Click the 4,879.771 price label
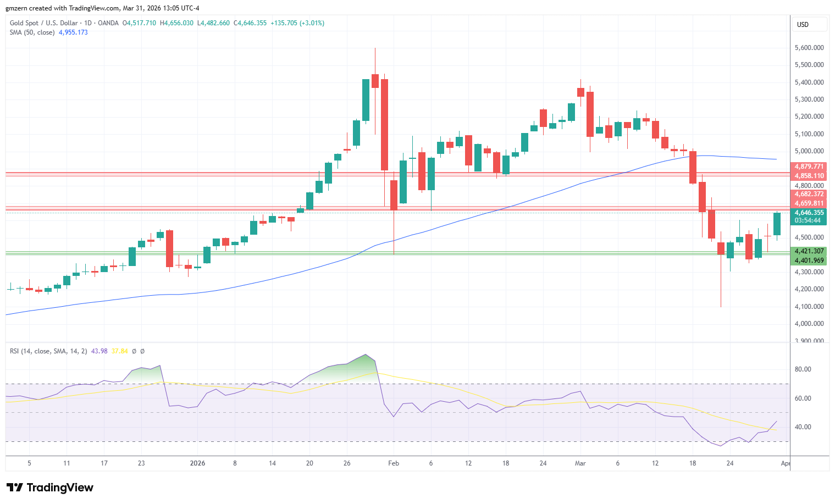 (x=808, y=167)
